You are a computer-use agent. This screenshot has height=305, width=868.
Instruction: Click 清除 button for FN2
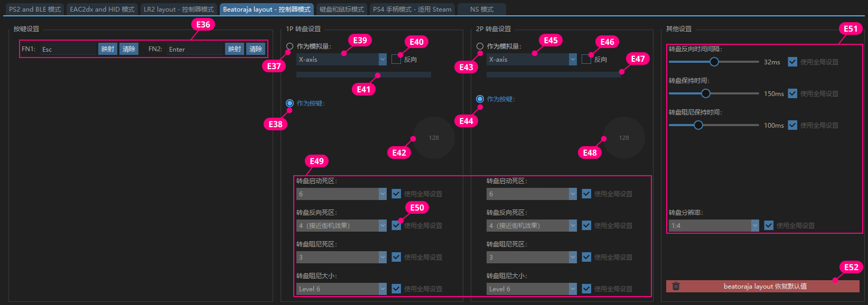(x=256, y=49)
